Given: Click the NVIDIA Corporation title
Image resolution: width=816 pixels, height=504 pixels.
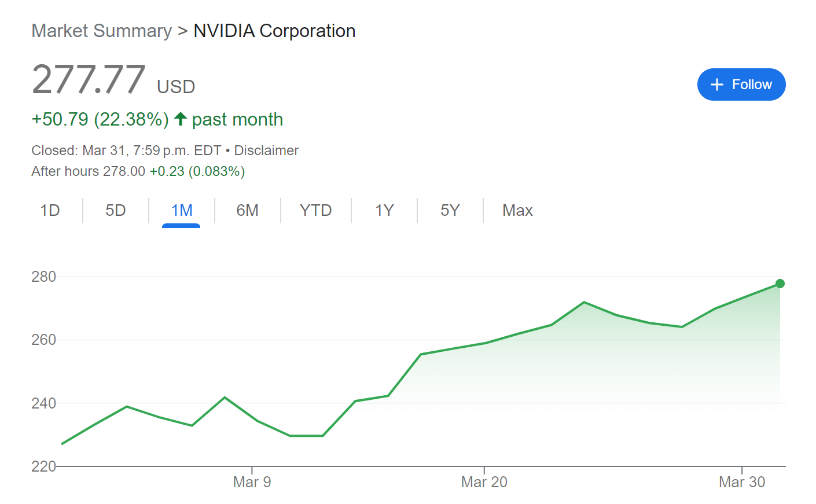Looking at the screenshot, I should (274, 31).
